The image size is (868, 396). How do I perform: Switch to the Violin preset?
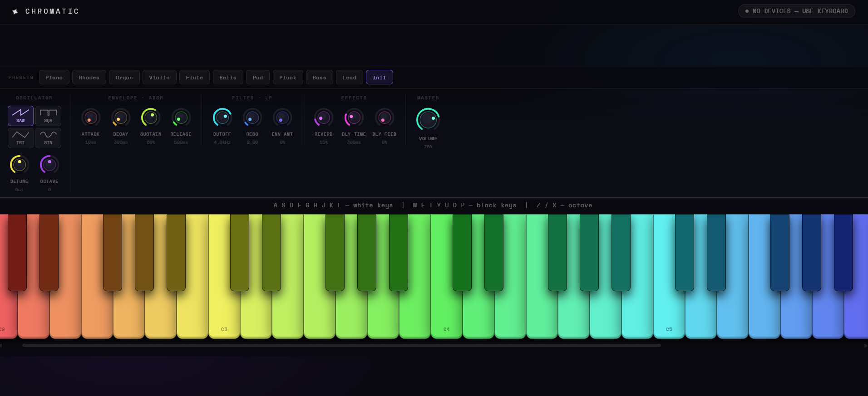tap(159, 78)
